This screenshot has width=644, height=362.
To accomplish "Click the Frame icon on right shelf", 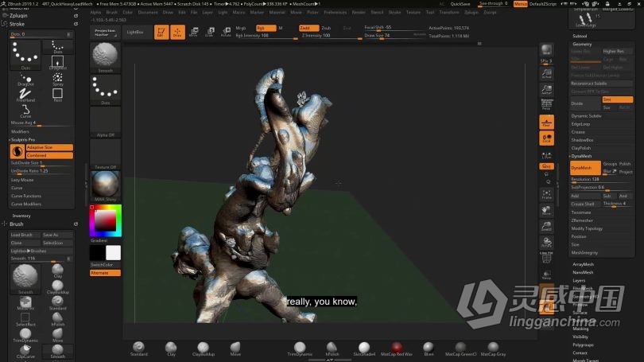I will [546, 194].
